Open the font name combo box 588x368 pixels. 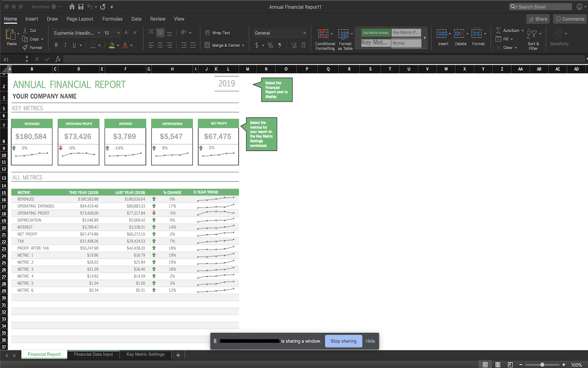pyautogui.click(x=76, y=33)
